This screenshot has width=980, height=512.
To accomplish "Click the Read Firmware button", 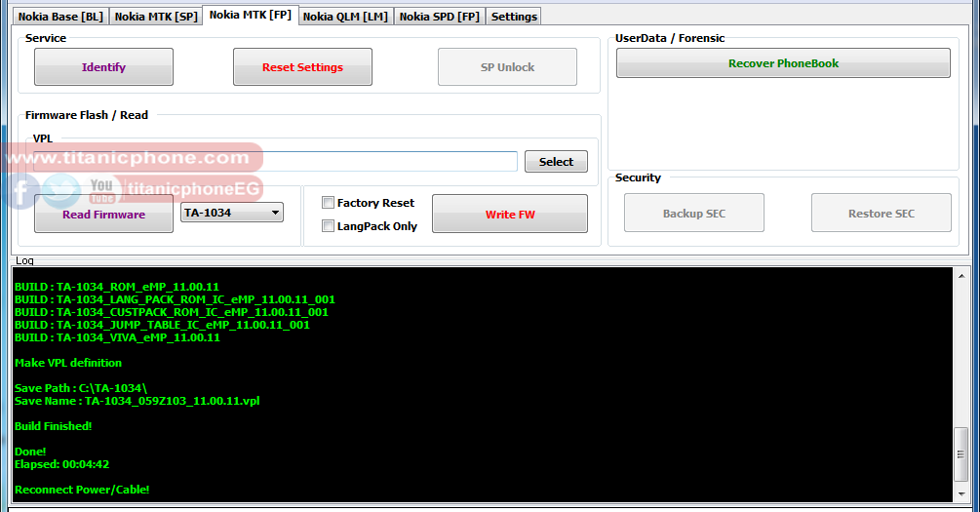I will (x=103, y=214).
